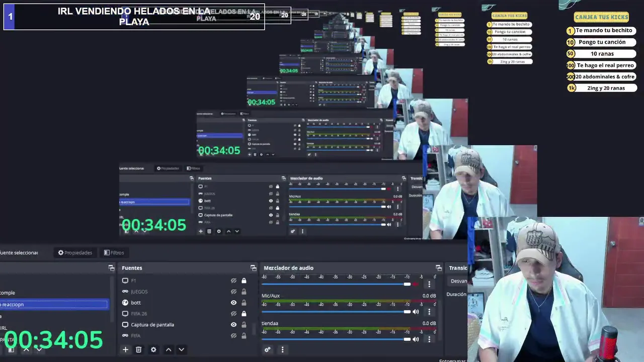Select the F1 source row

(x=185, y=281)
